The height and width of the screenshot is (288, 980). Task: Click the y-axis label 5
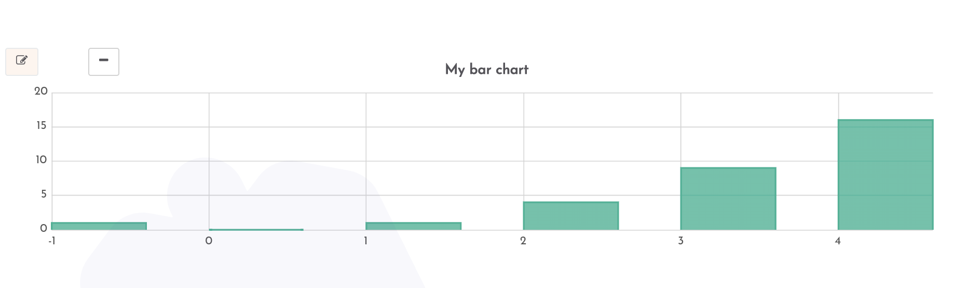click(44, 194)
